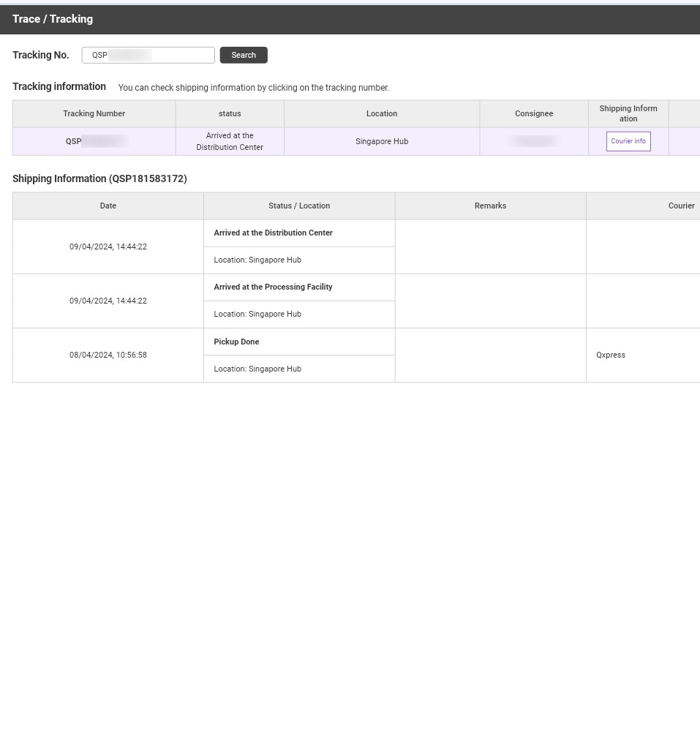This screenshot has width=700, height=738.
Task: Click the Courier column header
Action: 680,206
